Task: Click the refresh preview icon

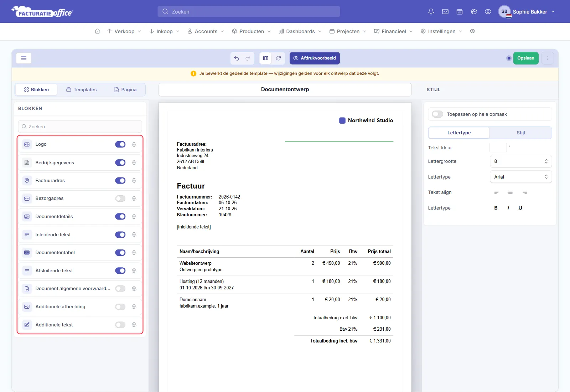Action: [279, 58]
